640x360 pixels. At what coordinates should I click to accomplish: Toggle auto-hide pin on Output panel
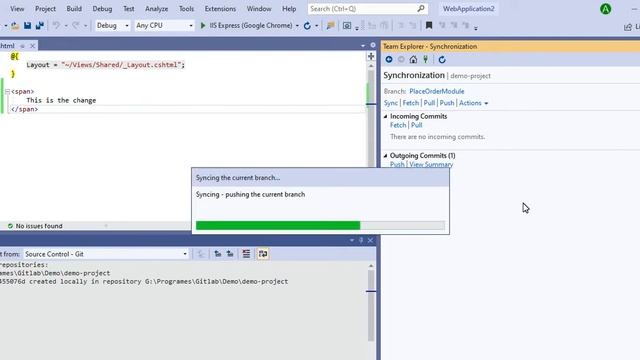click(361, 240)
